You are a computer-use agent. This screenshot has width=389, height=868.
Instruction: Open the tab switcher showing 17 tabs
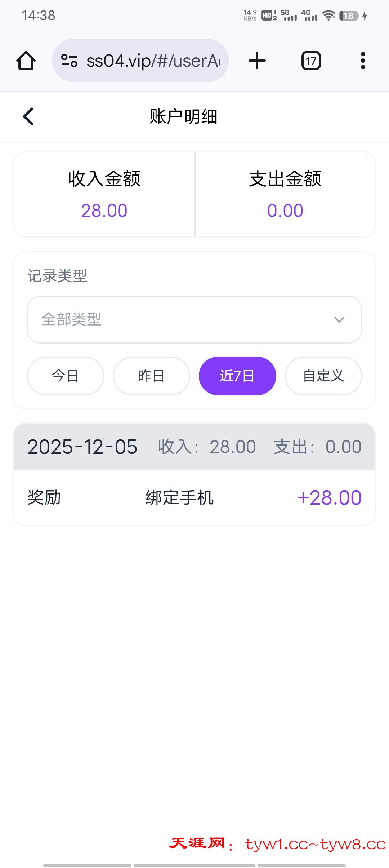(x=311, y=61)
